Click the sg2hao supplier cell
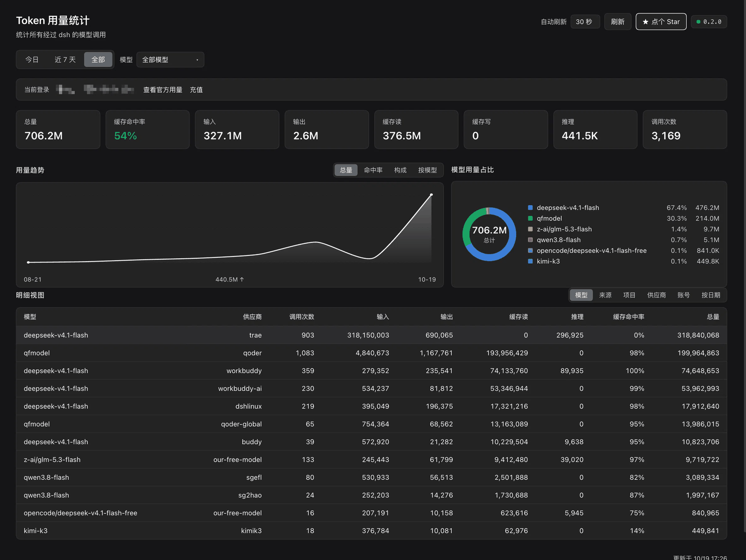 250,495
